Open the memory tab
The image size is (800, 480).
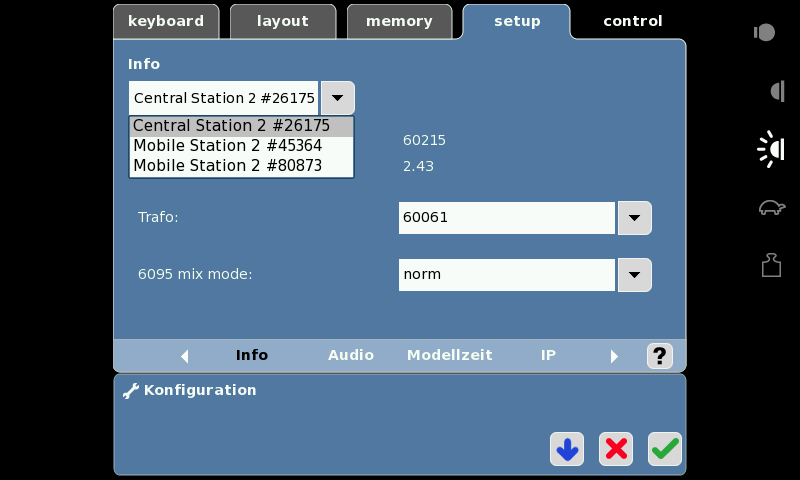(399, 21)
